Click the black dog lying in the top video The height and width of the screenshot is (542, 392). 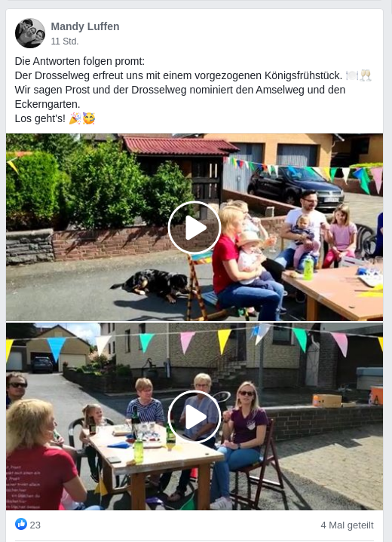click(152, 285)
